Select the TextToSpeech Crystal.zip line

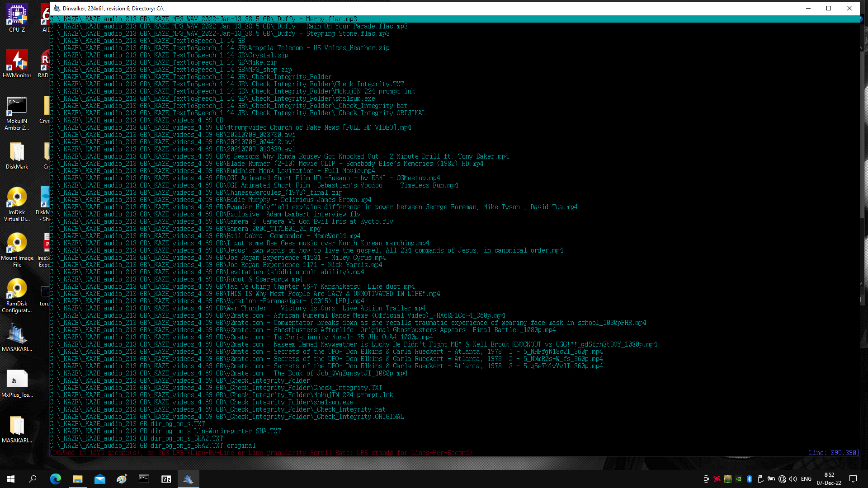pyautogui.click(x=169, y=55)
